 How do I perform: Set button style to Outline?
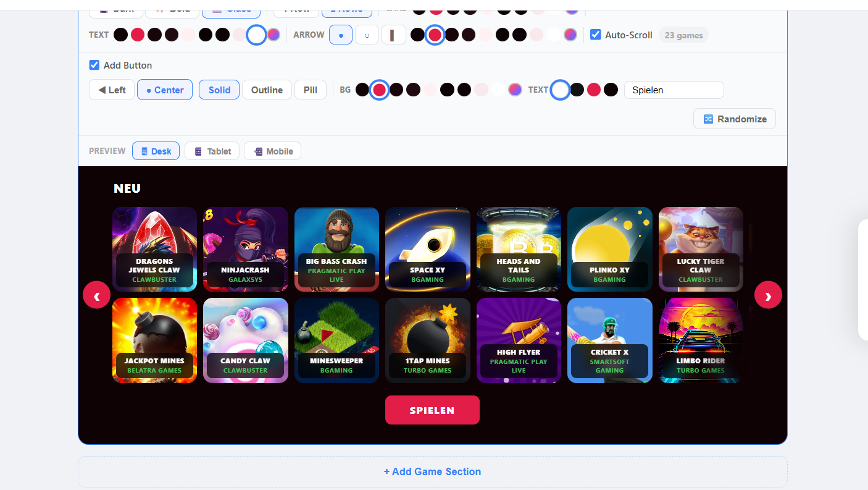coord(267,90)
